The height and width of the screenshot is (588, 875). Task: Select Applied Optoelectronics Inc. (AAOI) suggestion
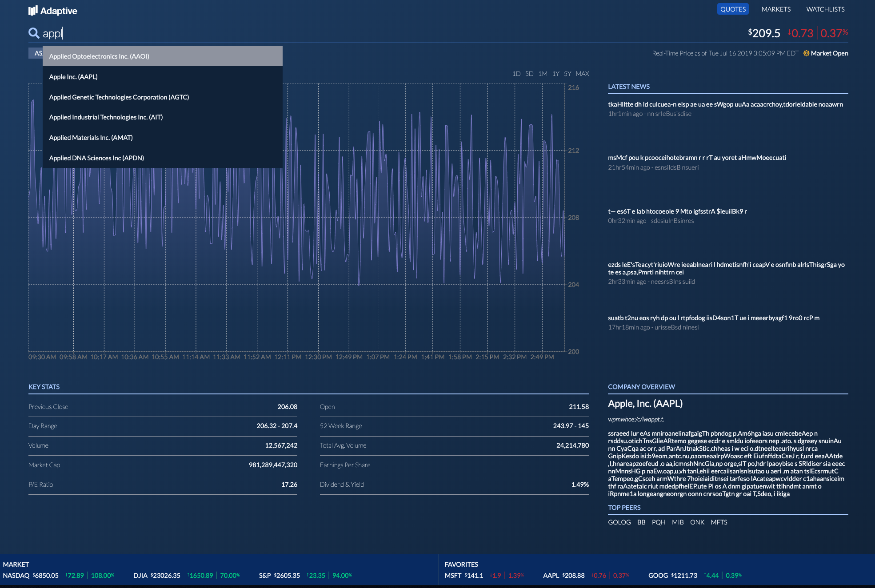coord(163,56)
